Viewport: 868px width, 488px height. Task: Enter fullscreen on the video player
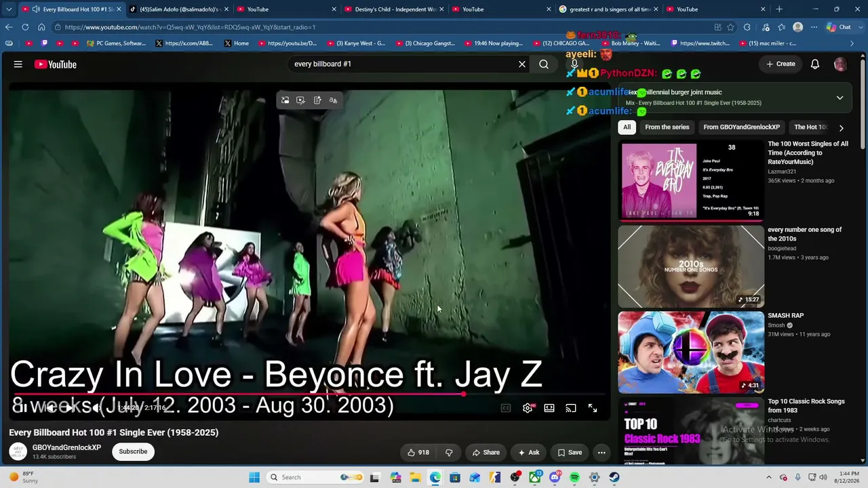coord(593,408)
